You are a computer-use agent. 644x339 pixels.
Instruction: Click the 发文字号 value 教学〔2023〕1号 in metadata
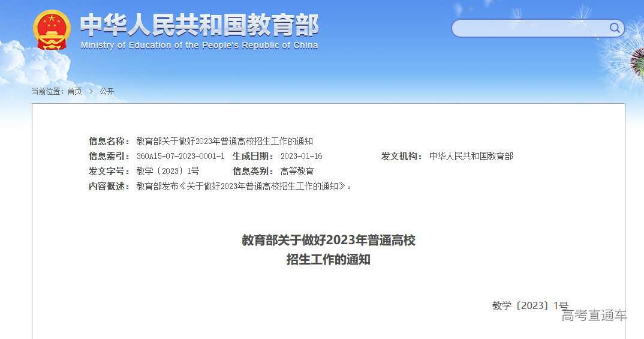coord(168,171)
